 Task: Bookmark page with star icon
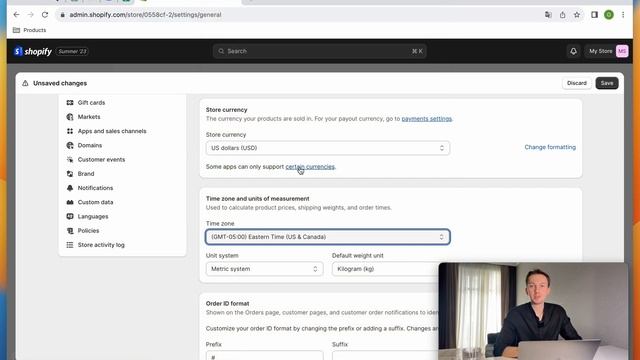tap(577, 15)
